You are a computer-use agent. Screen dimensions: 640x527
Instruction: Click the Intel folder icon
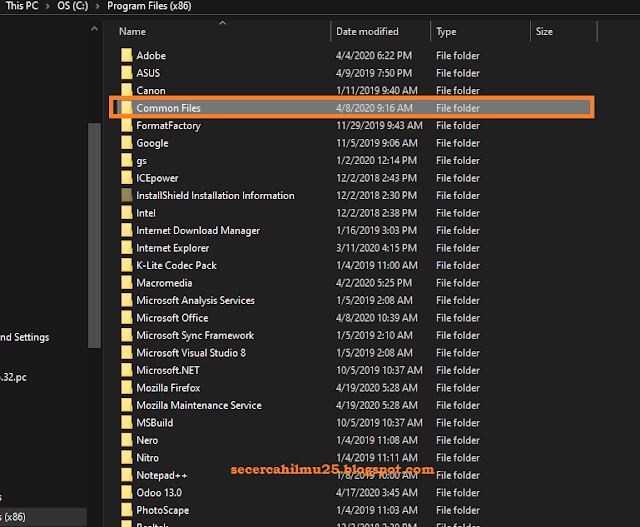pos(127,213)
